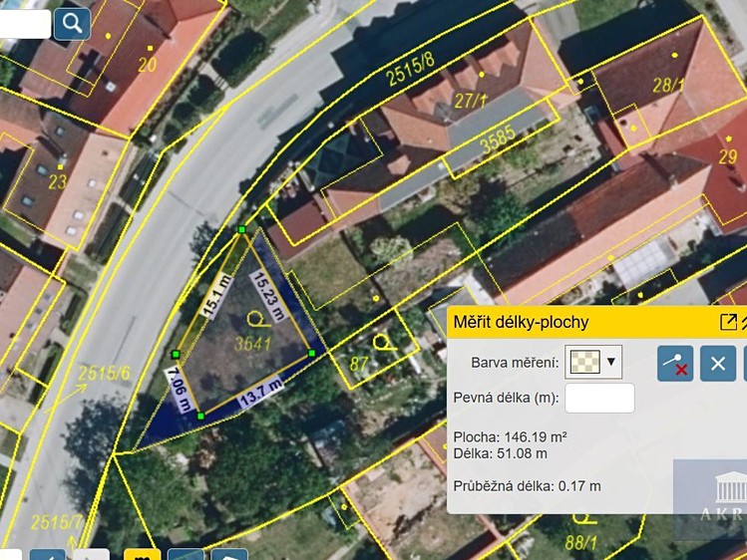Click parcel label 88/1
This screenshot has height=560, width=747.
580,542
